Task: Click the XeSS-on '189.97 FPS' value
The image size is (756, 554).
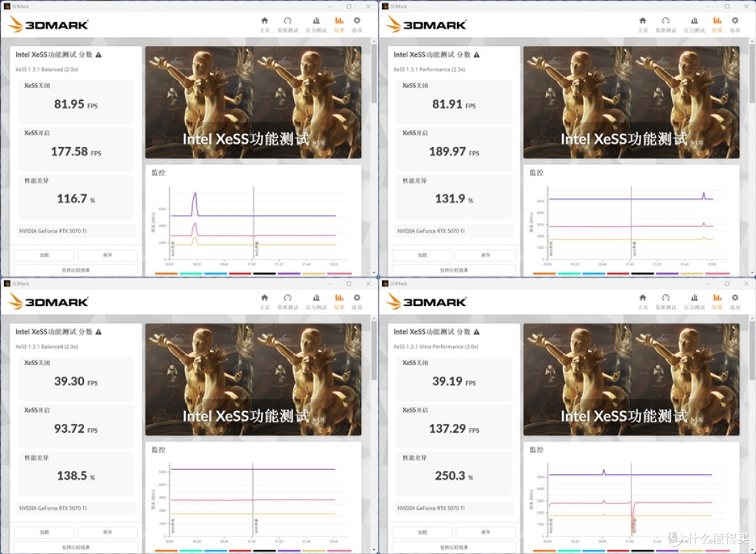Action: point(454,151)
